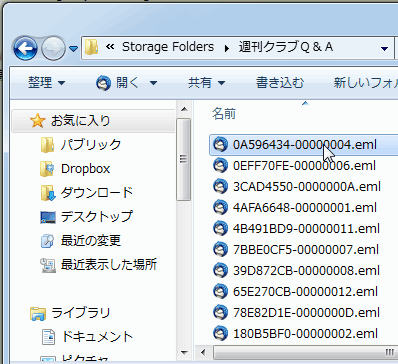The width and height of the screenshot is (398, 364).
Task: Expand the 開く dropdown arrow
Action: (153, 83)
